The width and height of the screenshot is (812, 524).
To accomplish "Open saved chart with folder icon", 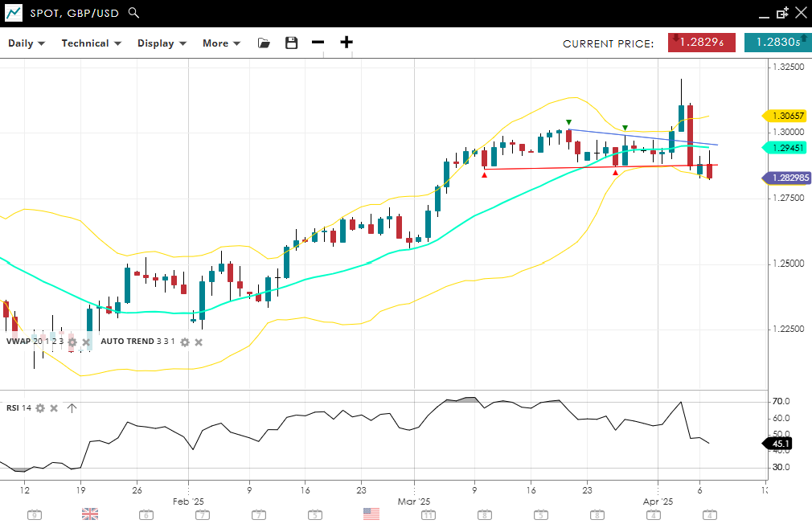I will click(264, 43).
